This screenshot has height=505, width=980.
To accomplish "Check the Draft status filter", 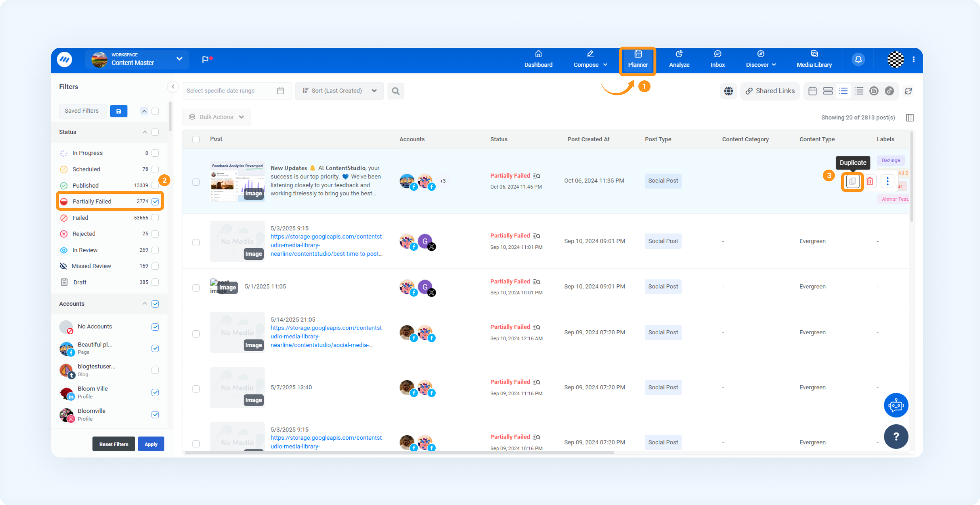I will tap(155, 282).
